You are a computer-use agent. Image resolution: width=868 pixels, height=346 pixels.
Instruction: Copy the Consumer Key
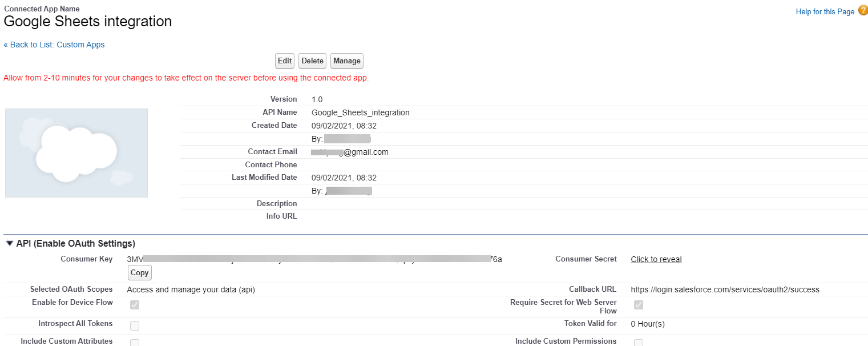click(139, 273)
